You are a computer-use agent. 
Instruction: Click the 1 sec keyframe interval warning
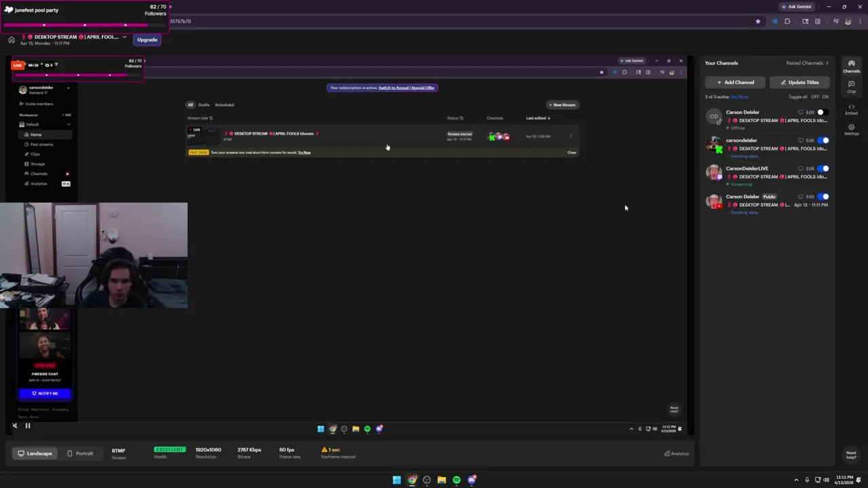tap(331, 450)
